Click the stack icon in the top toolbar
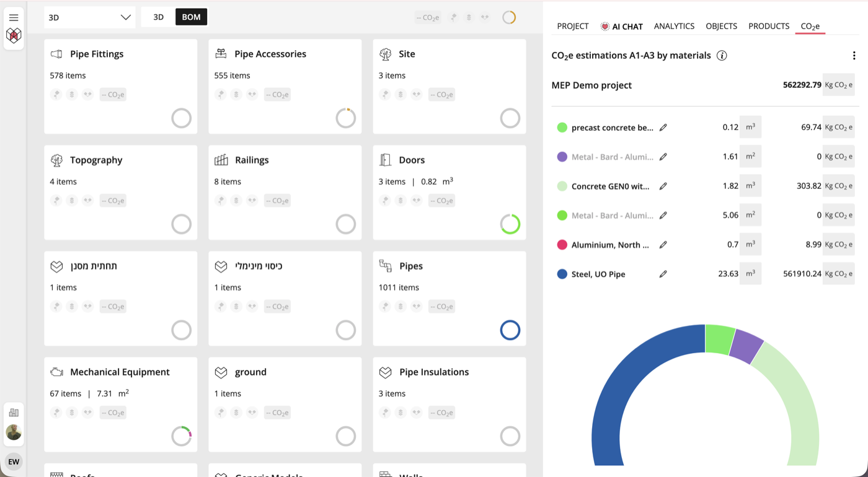 point(469,17)
